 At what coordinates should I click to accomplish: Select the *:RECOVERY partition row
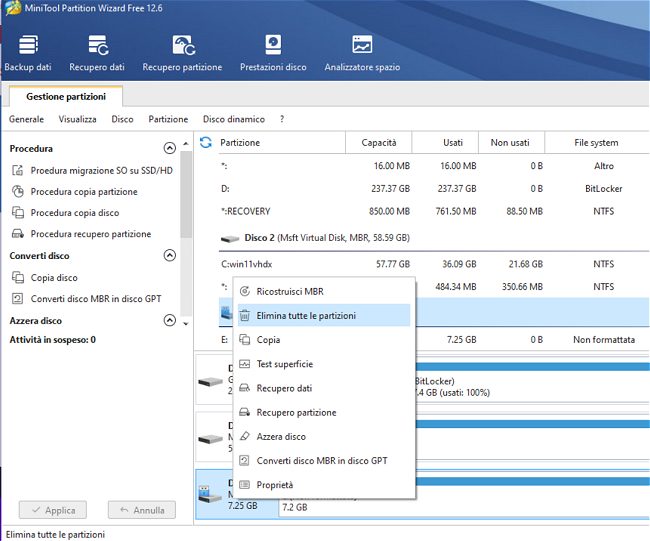point(434,211)
